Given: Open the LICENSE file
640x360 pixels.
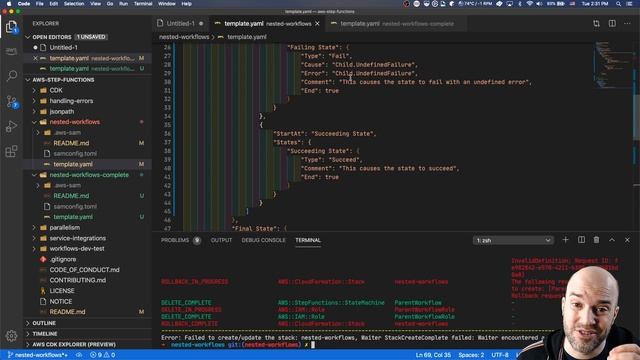Looking at the screenshot, I should click(x=62, y=291).
